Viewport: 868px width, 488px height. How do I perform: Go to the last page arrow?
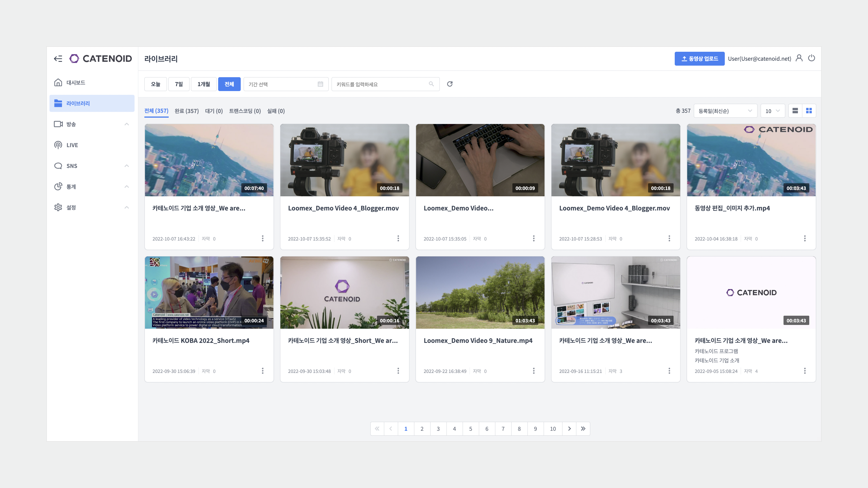point(583,429)
